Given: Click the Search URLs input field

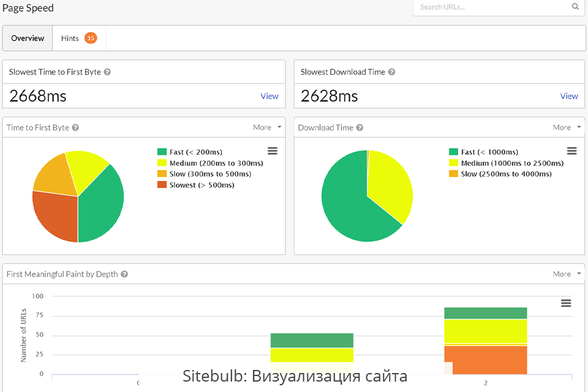Looking at the screenshot, I should coord(490,6).
